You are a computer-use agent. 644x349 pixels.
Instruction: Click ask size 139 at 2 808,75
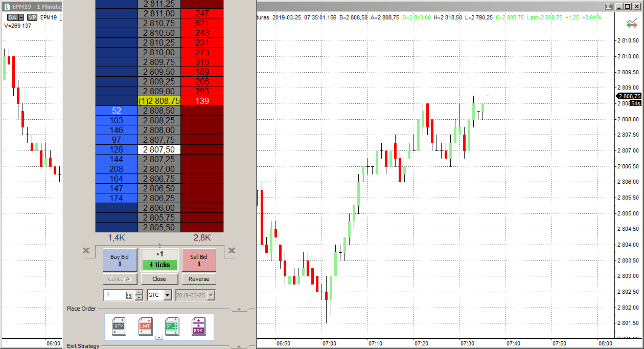click(x=202, y=101)
